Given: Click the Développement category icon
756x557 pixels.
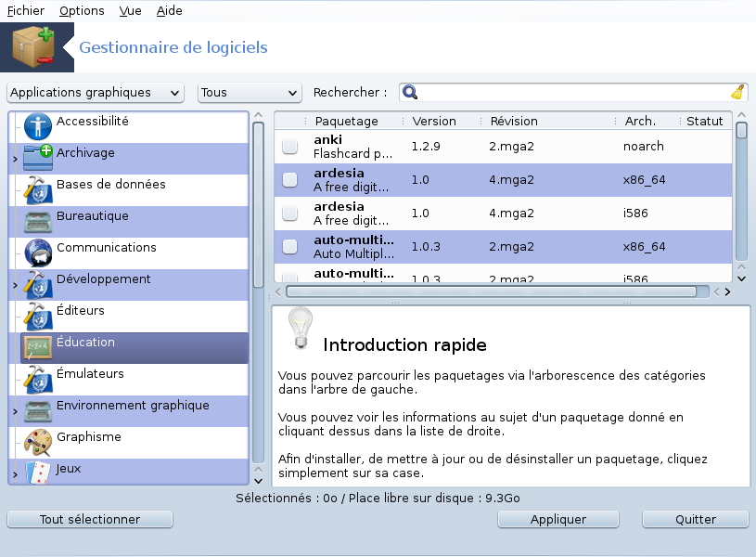Looking at the screenshot, I should pyautogui.click(x=38, y=284).
